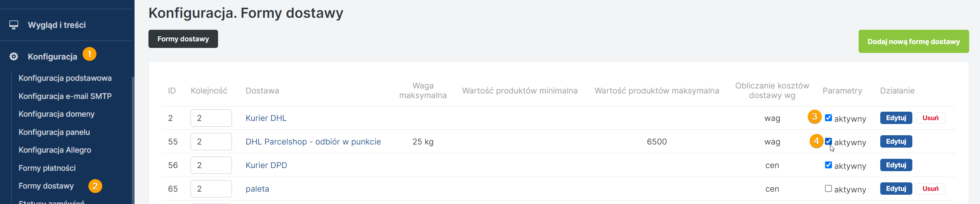The height and width of the screenshot is (204, 980).
Task: Click the sidebar vertical scrollbar
Action: point(133,139)
